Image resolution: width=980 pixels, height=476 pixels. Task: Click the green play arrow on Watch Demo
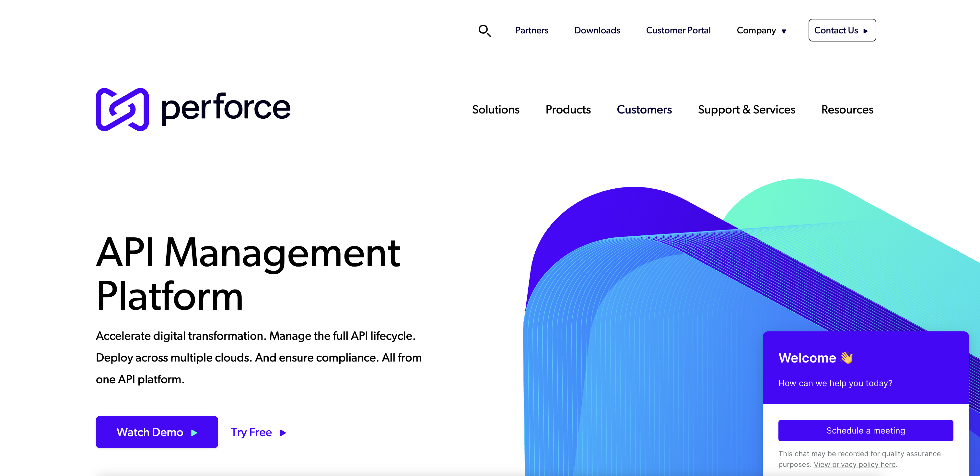click(194, 433)
